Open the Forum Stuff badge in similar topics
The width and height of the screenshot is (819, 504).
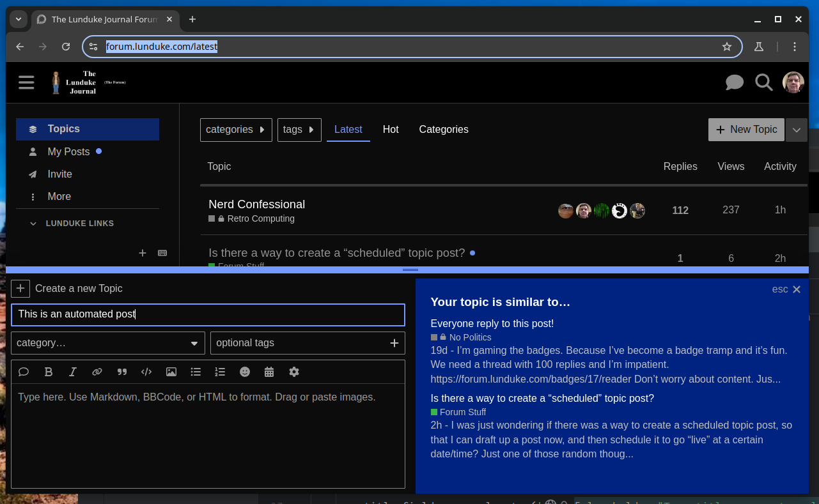coord(458,412)
